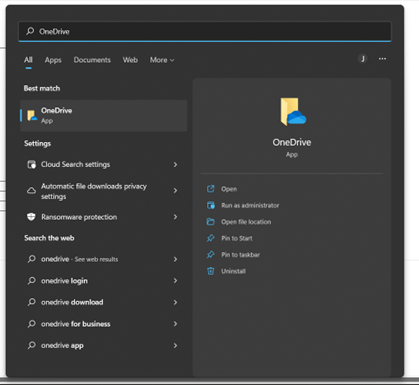419x385 pixels.
Task: Click the large OneDrive folder icon in preview pane
Action: 293,112
